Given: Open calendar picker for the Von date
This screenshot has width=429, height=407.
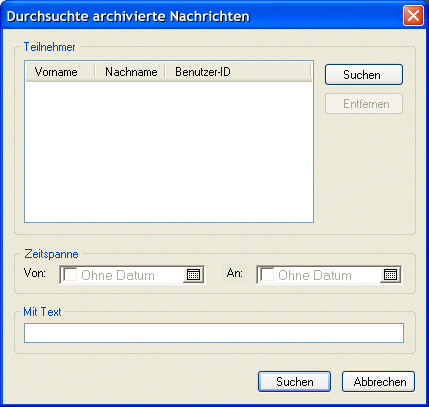Looking at the screenshot, I should [193, 275].
